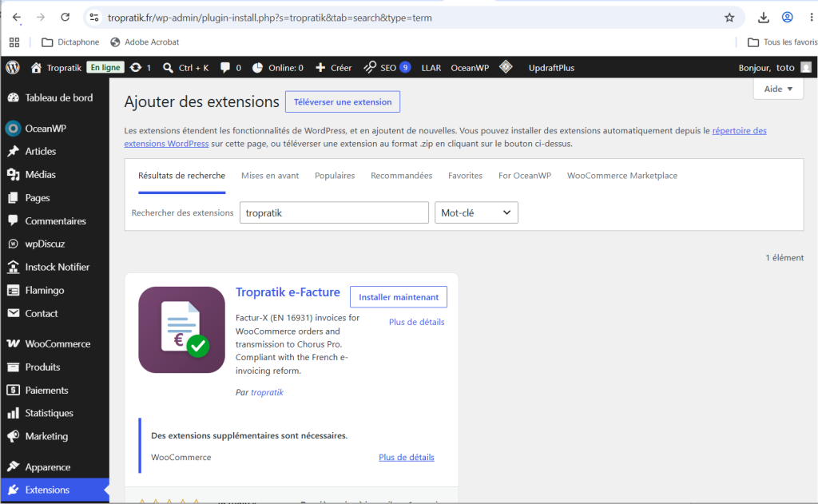This screenshot has height=504, width=818.
Task: Open the Ctrl + K search
Action: (x=185, y=68)
